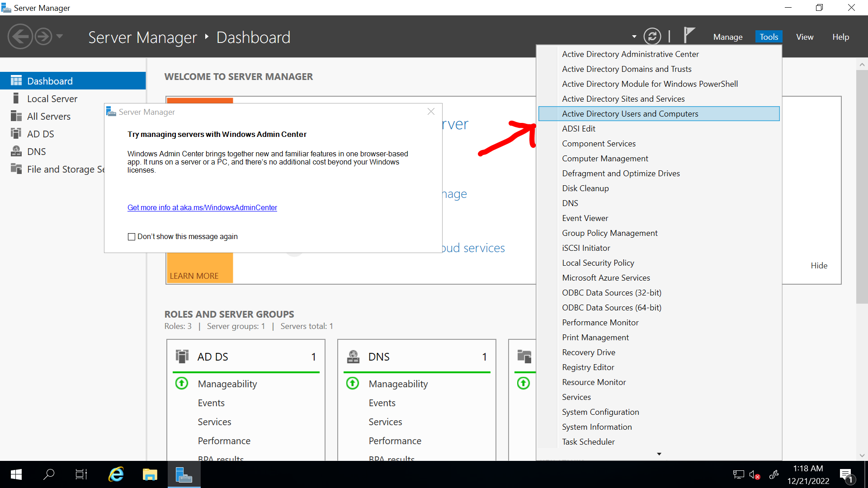This screenshot has width=868, height=488.
Task: Click the Dashboard sidebar icon
Action: [16, 81]
